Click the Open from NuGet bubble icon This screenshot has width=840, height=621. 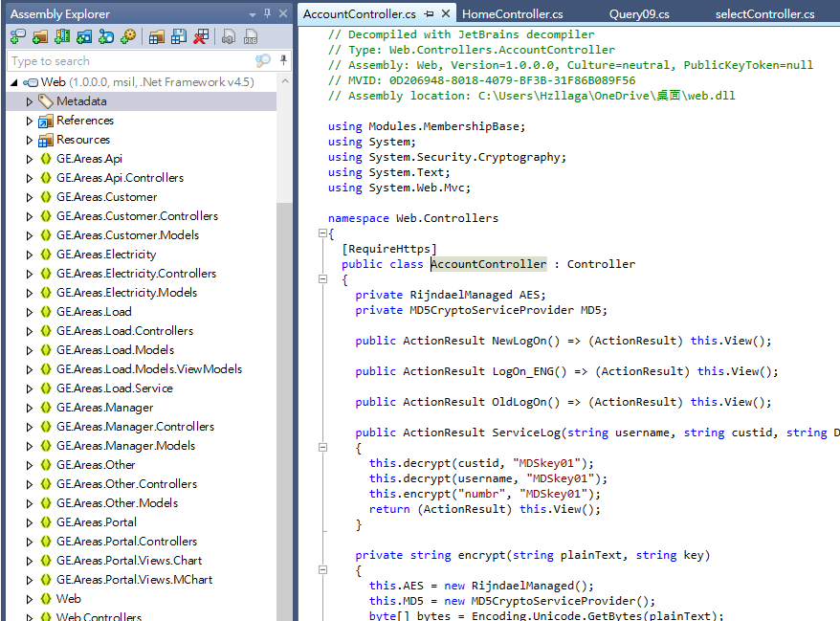tap(106, 36)
